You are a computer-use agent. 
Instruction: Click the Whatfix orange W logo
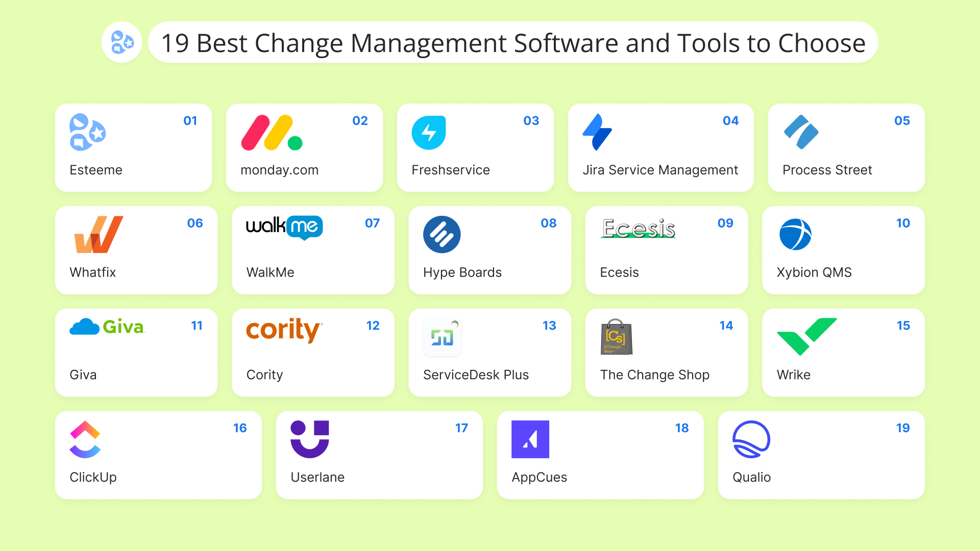pyautogui.click(x=99, y=235)
